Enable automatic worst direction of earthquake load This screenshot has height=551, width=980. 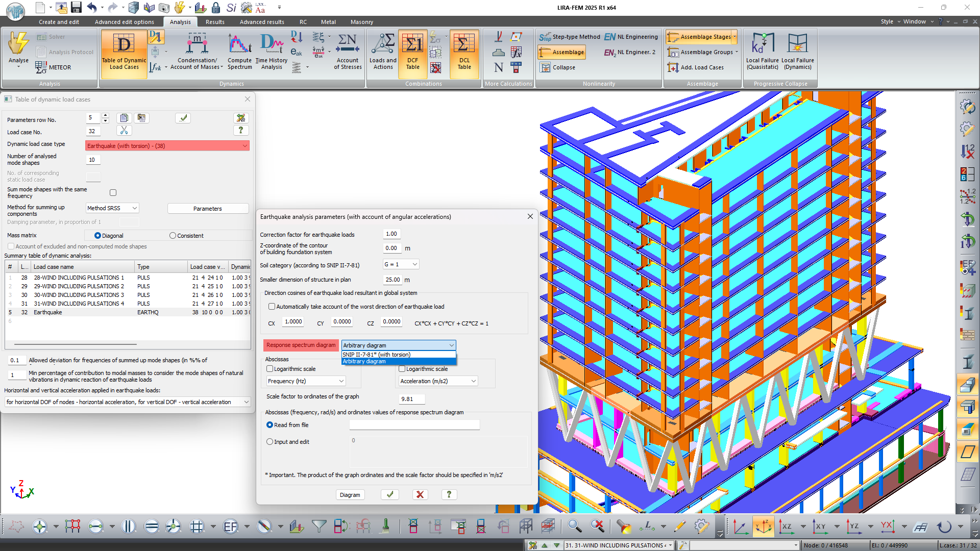[272, 307]
